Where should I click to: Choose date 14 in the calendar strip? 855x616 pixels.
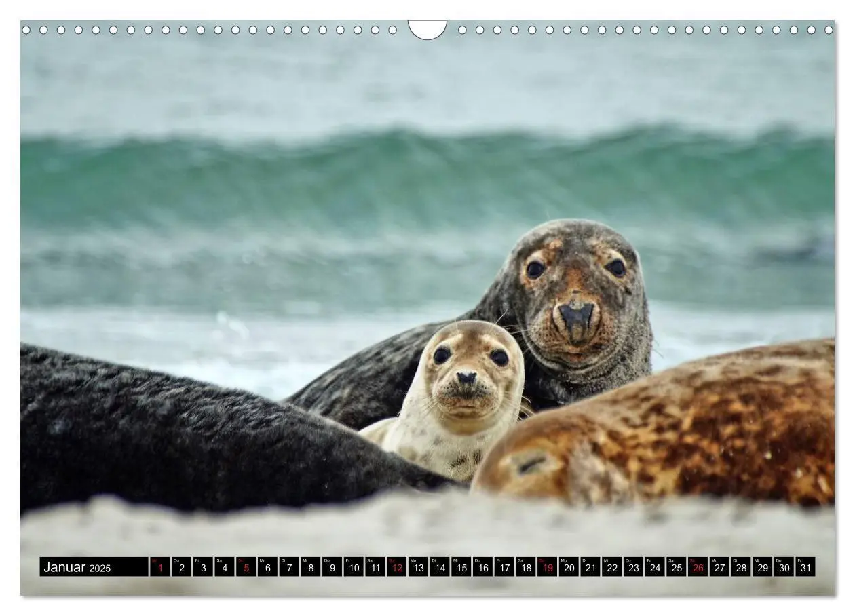click(x=439, y=567)
